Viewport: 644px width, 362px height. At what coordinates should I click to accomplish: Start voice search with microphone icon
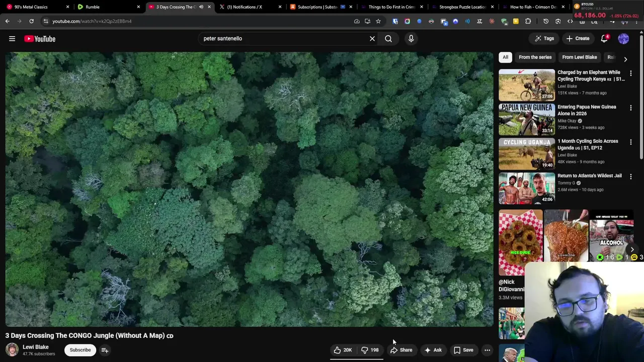pos(411,39)
